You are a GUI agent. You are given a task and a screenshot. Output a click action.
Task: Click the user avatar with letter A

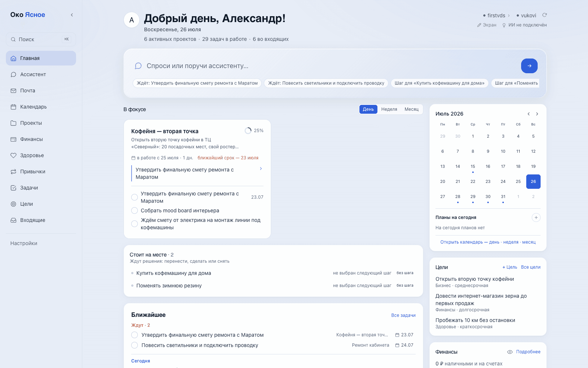(x=132, y=20)
